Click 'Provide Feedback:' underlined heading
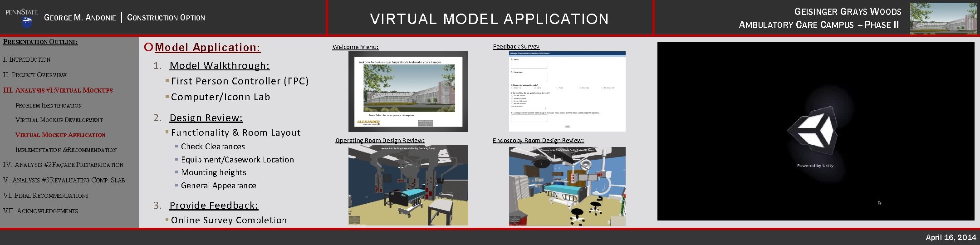The image size is (980, 245). [x=214, y=206]
